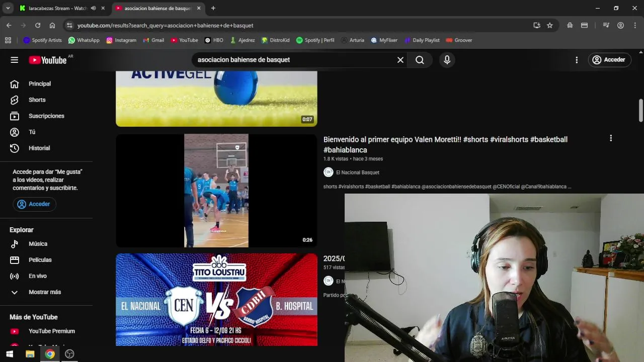Go to browser home page
The height and width of the screenshot is (362, 644).
click(52, 25)
